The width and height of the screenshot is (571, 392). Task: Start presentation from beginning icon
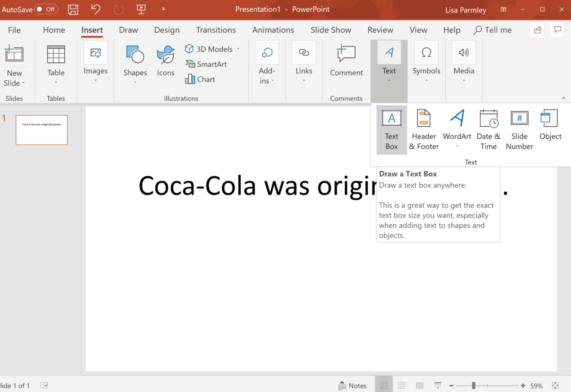[x=141, y=10]
